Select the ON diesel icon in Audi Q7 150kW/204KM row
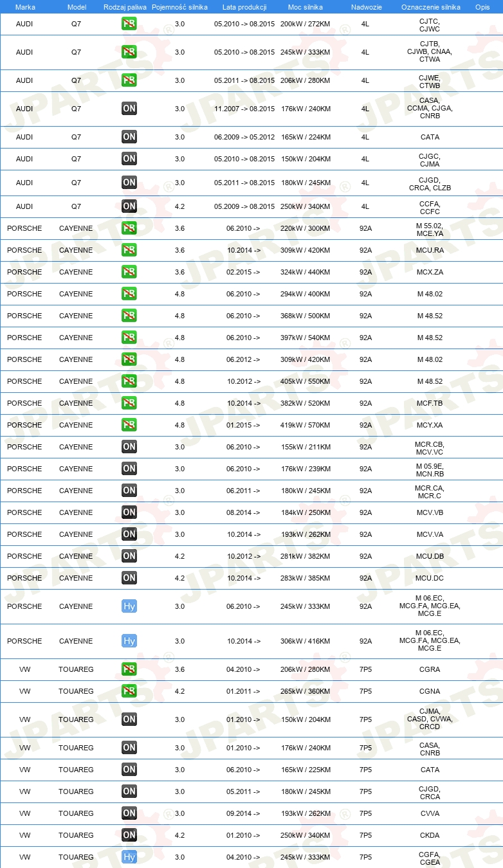This screenshot has width=503, height=868. 129,159
